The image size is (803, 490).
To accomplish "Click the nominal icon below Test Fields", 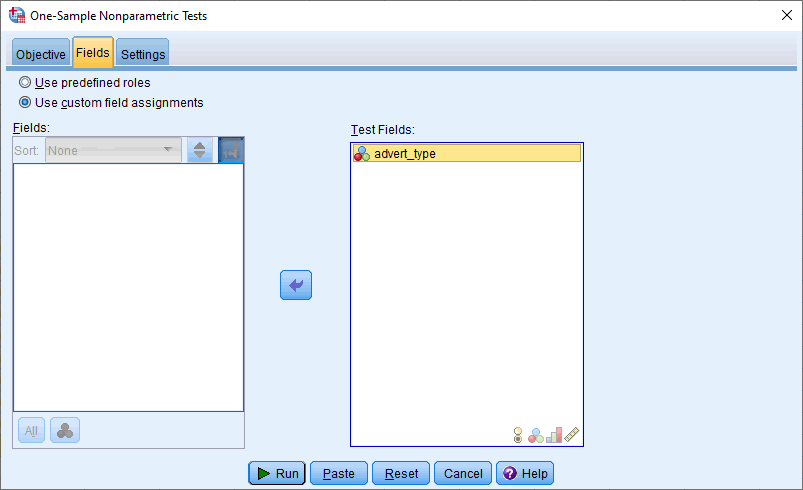I will [x=536, y=435].
